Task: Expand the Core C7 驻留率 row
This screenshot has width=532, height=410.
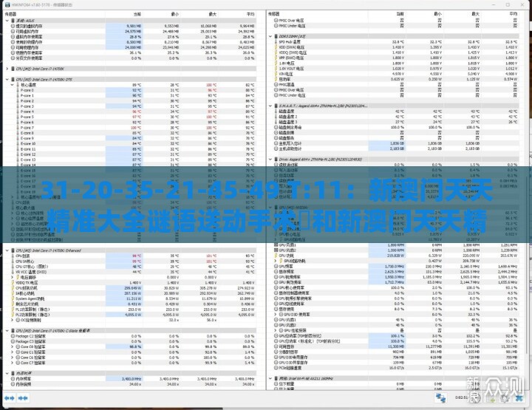Action: [x=13, y=363]
